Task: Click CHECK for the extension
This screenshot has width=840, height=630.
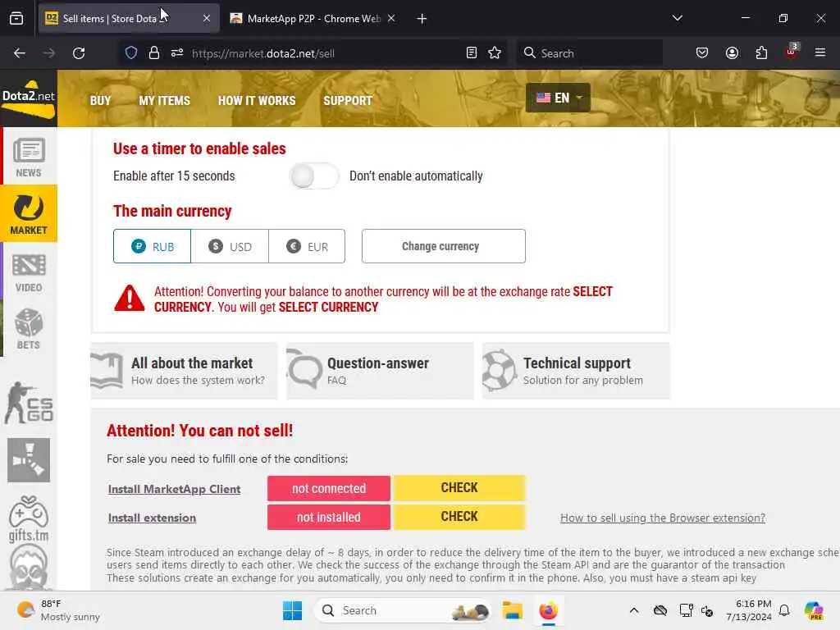Action: pos(459,517)
